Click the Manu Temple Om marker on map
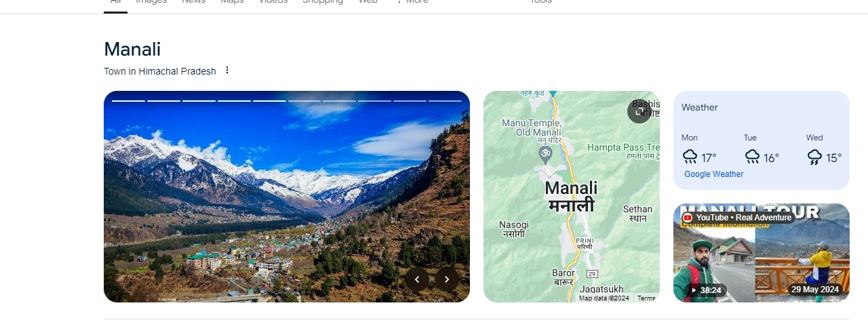The height and width of the screenshot is (335, 868). tap(545, 155)
